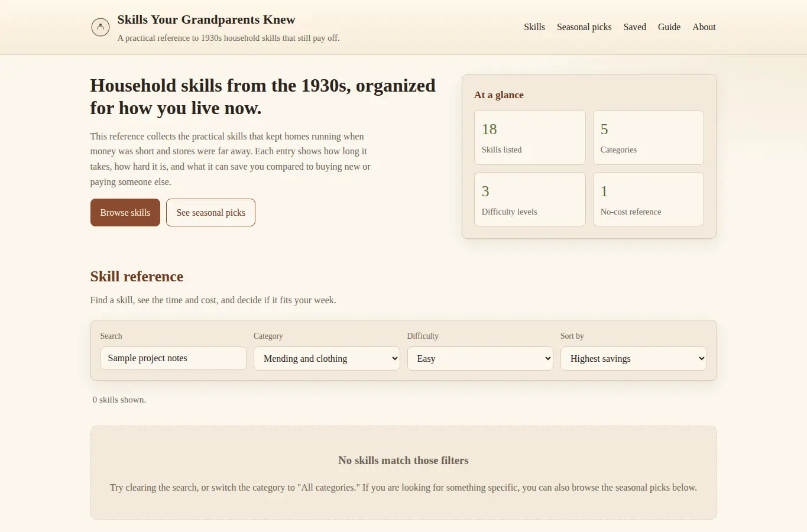This screenshot has width=807, height=532.
Task: Open the Sort by dropdown showing Highest savings
Action: pos(633,358)
